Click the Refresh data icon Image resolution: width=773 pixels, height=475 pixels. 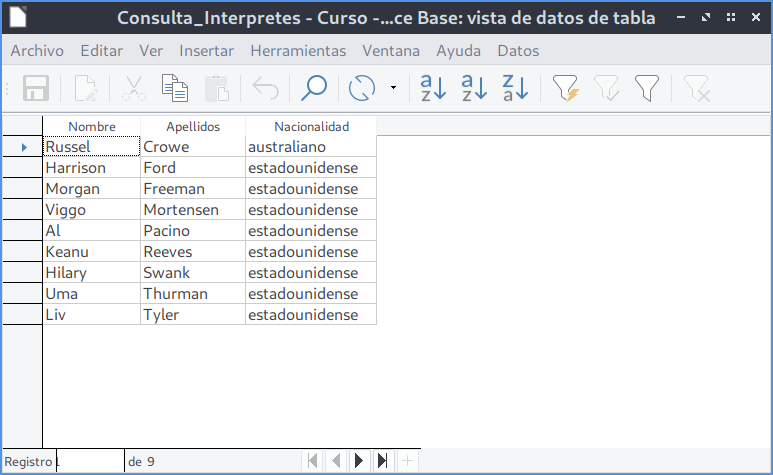[361, 89]
